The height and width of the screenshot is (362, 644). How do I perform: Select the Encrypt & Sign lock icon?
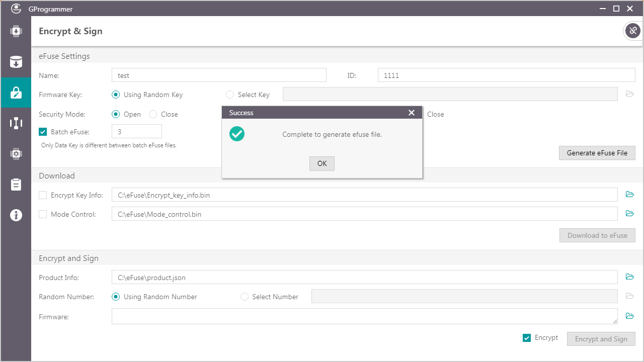pos(16,93)
